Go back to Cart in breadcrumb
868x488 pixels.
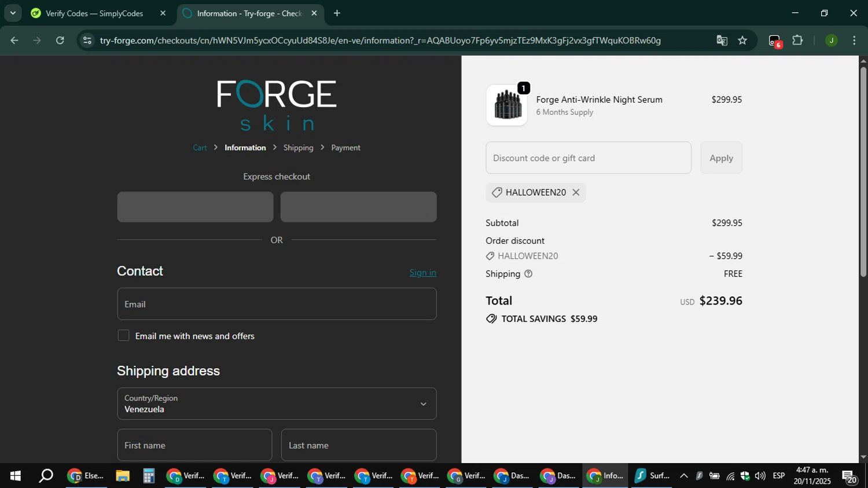[200, 148]
